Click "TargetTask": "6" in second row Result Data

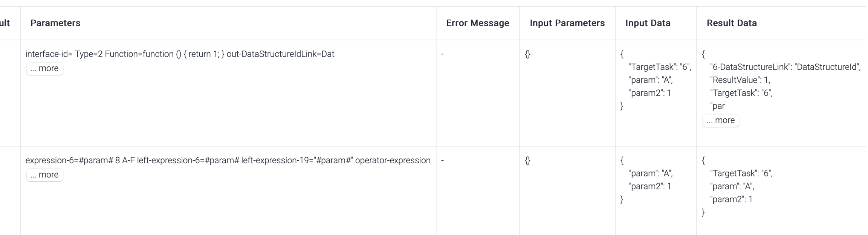pyautogui.click(x=741, y=174)
